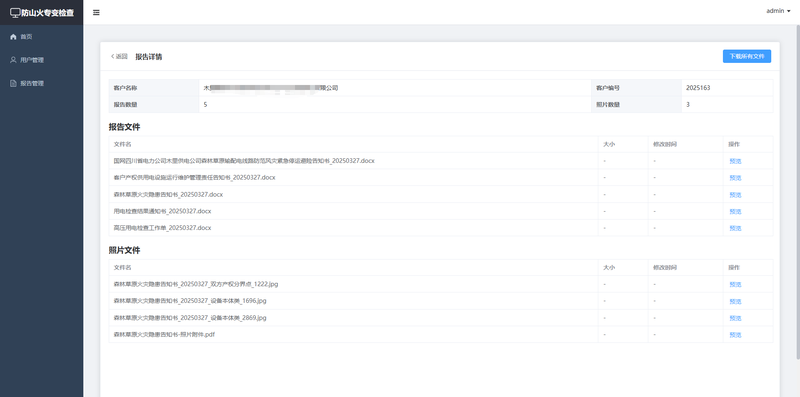Click the 照片文件 section heading
Viewport: 800px width, 397px height.
coord(124,251)
